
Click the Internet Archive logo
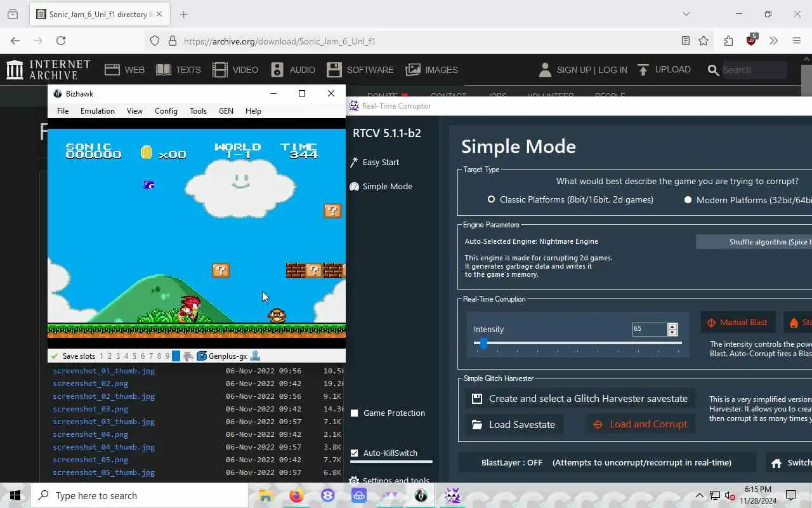[x=48, y=70]
